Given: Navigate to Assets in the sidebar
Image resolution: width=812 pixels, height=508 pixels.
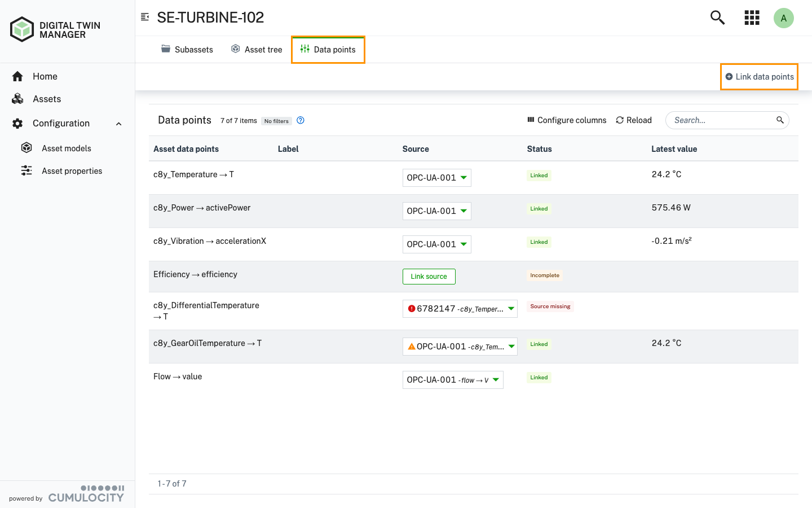Looking at the screenshot, I should 47,99.
